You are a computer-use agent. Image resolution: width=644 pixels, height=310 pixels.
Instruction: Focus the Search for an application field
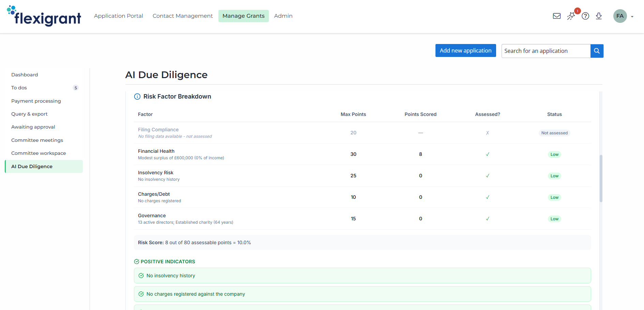tap(546, 51)
